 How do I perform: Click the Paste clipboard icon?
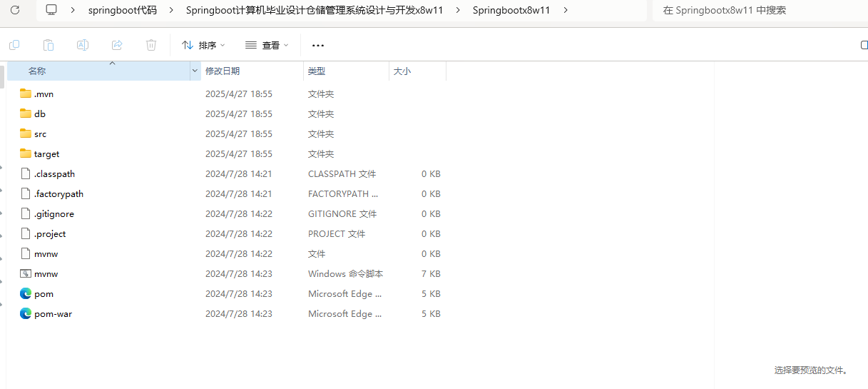click(48, 45)
